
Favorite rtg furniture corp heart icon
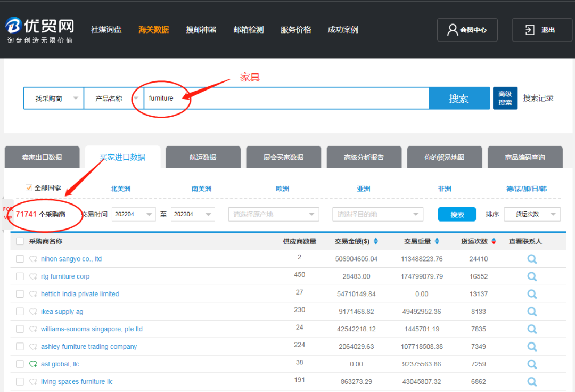tap(34, 276)
